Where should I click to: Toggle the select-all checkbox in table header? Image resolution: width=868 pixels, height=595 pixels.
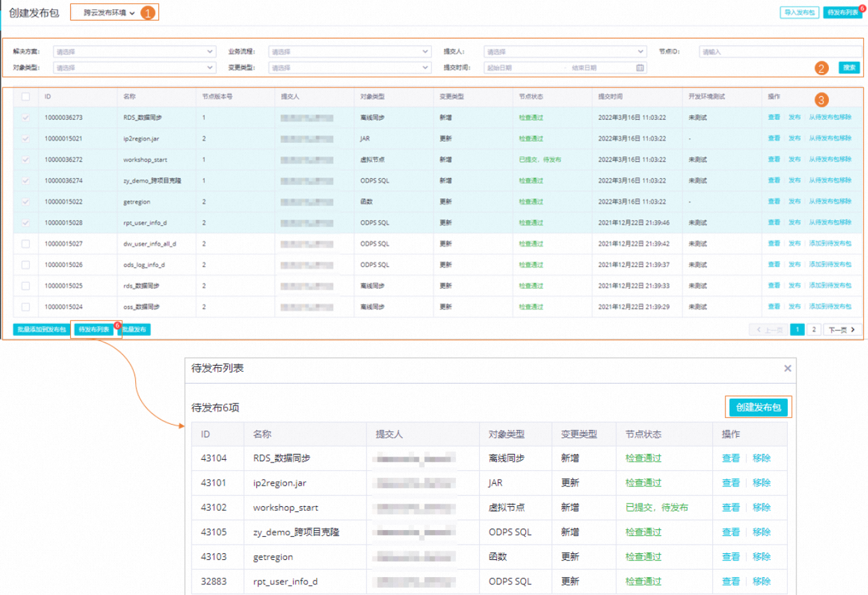(26, 97)
